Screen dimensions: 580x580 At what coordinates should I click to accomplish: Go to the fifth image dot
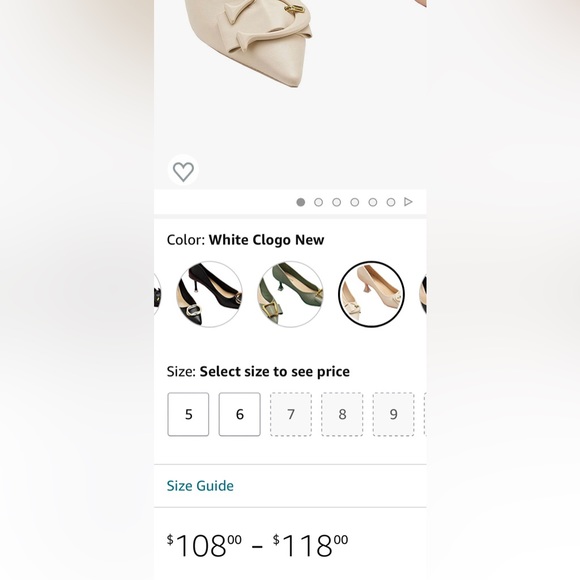(x=373, y=202)
